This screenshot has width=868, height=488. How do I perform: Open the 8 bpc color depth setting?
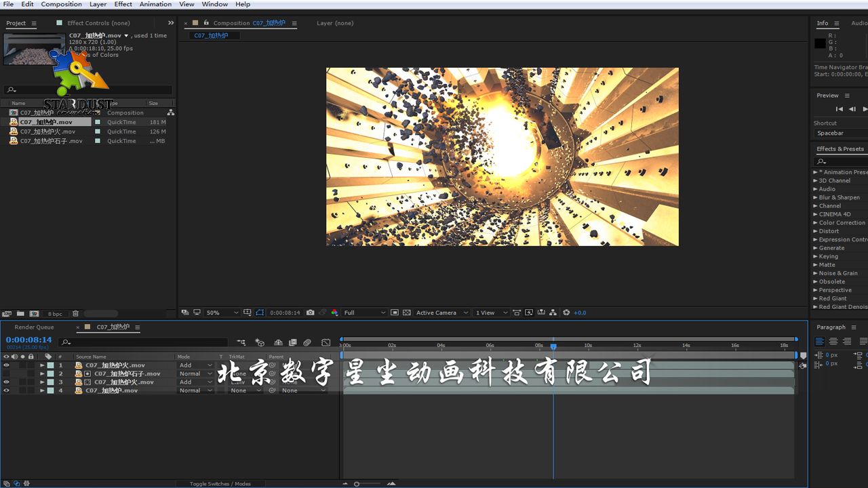(x=55, y=314)
